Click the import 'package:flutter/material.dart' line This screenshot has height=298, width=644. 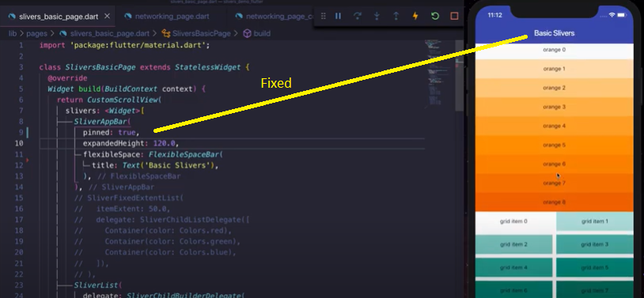124,45
